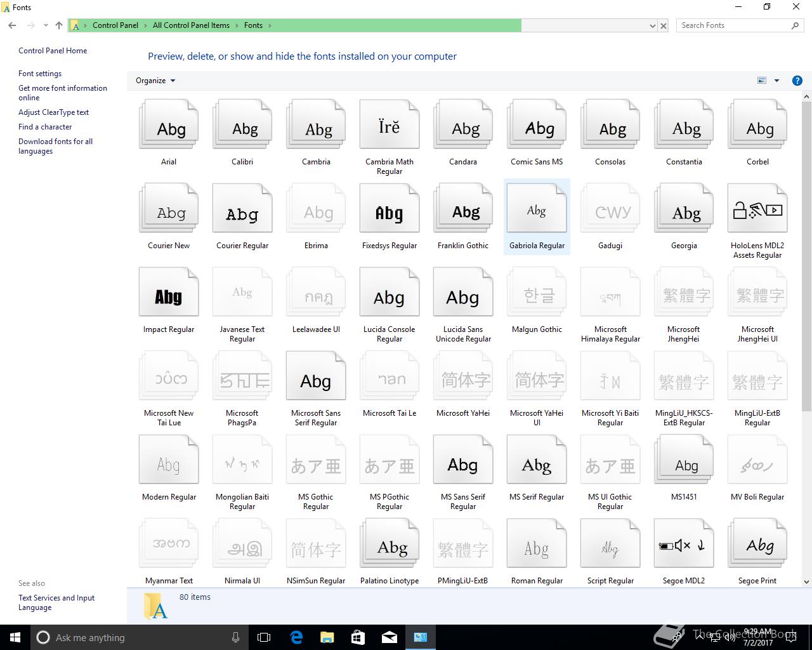Screen dimensions: 812x650
Task: Select the Script Regular font
Action: tap(610, 551)
